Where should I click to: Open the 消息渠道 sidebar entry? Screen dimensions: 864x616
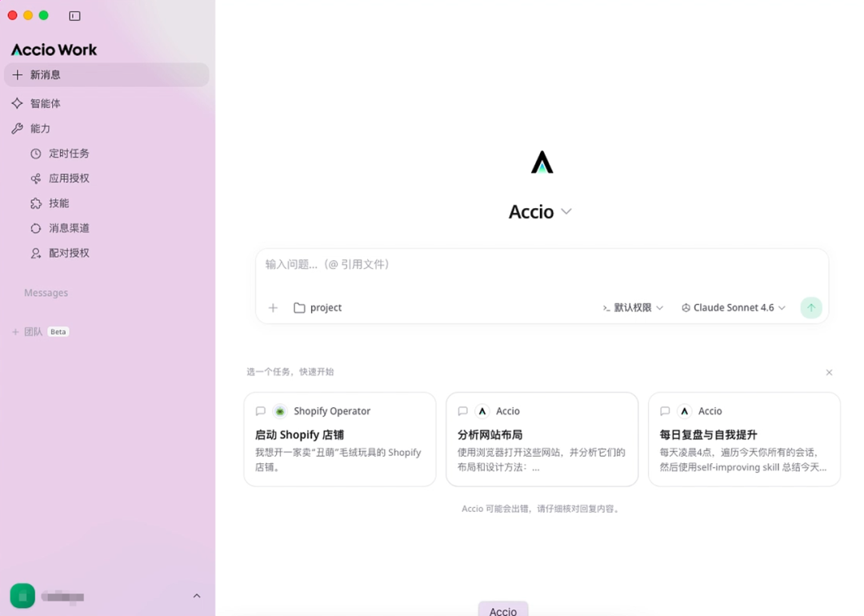point(68,228)
